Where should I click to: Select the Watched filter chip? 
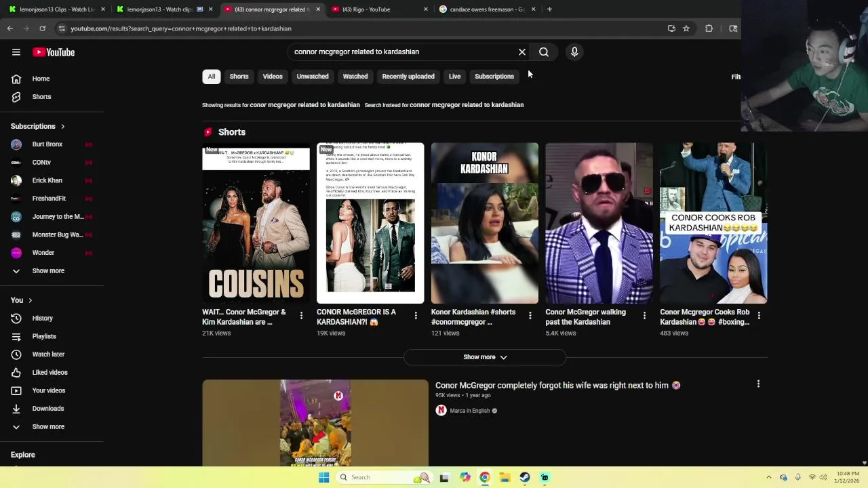pyautogui.click(x=355, y=77)
